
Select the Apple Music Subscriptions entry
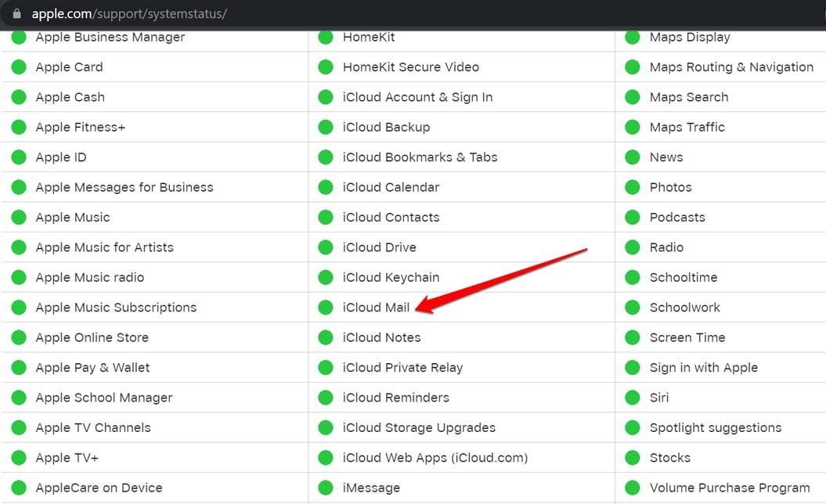click(116, 307)
